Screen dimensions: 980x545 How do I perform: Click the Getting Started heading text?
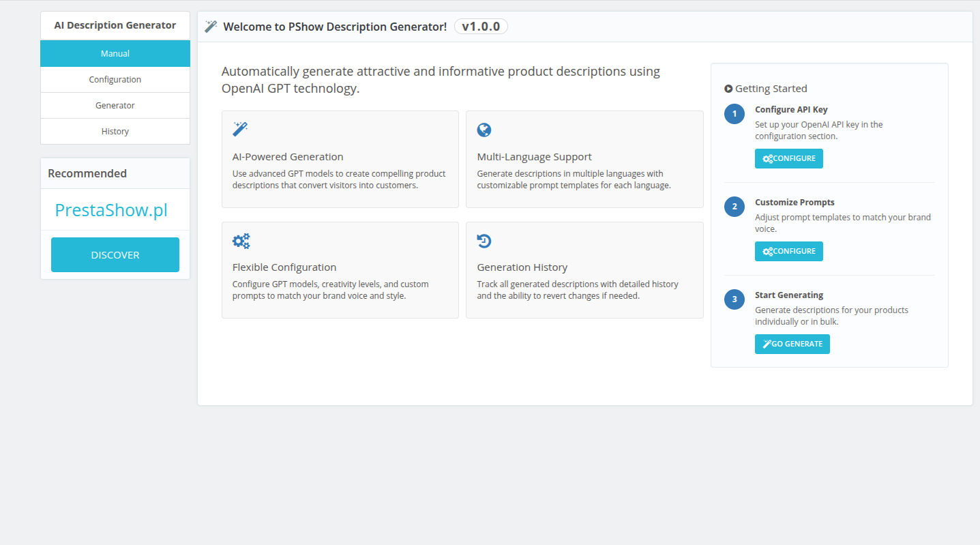pos(771,89)
